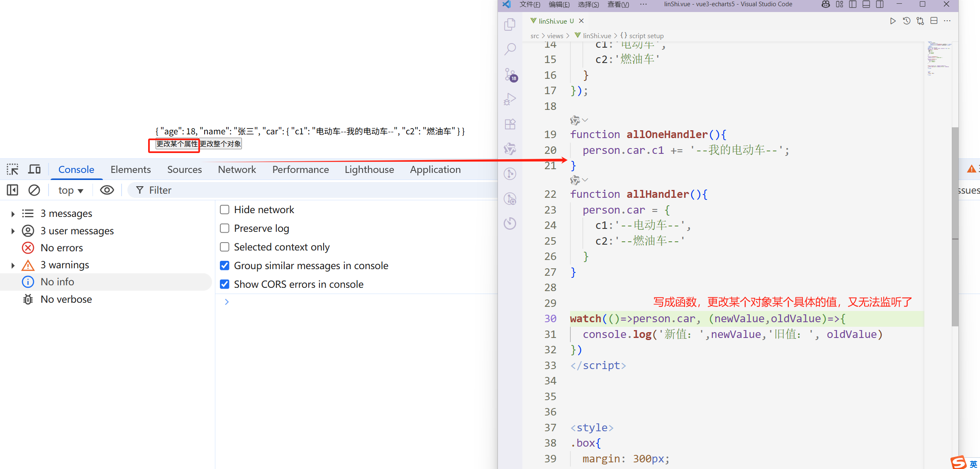Uncheck Group similar messages in console
The image size is (980, 469).
(x=224, y=266)
